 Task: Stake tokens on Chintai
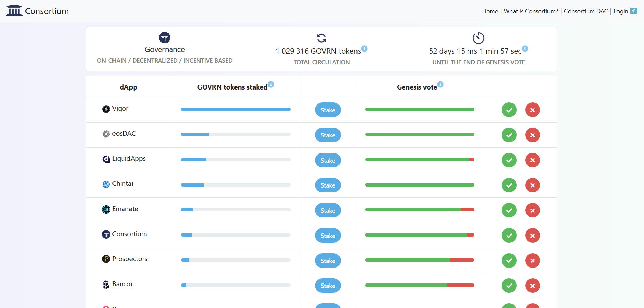(328, 185)
